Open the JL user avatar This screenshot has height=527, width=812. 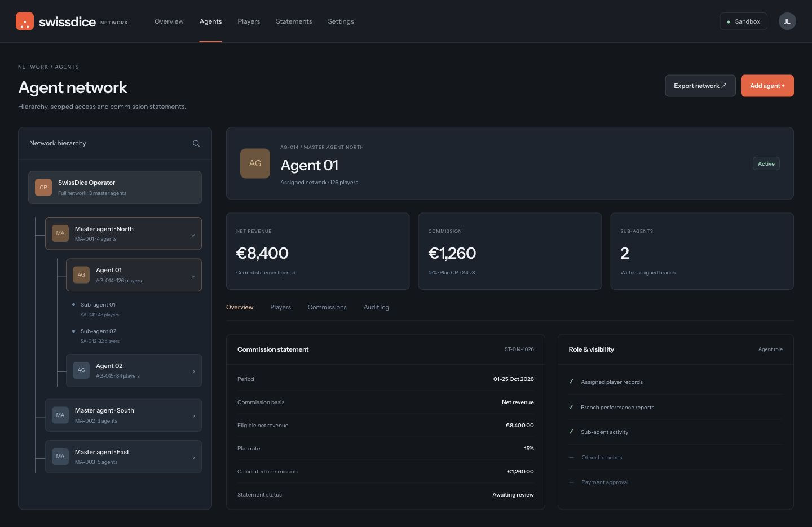[x=787, y=21]
